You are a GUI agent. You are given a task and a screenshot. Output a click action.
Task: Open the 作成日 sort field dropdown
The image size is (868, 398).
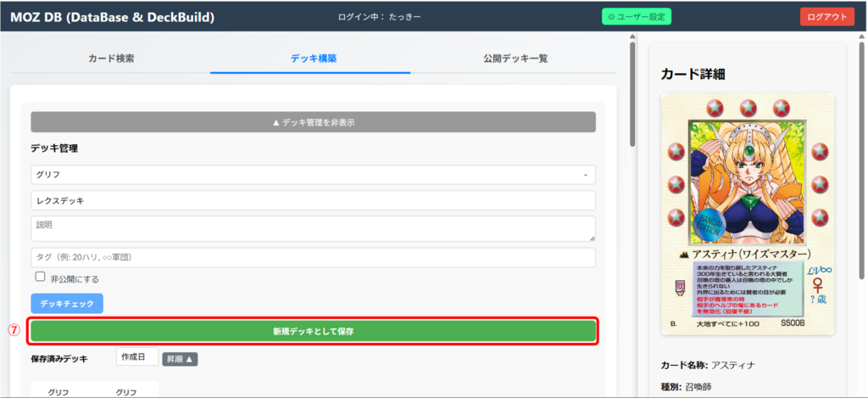click(136, 358)
